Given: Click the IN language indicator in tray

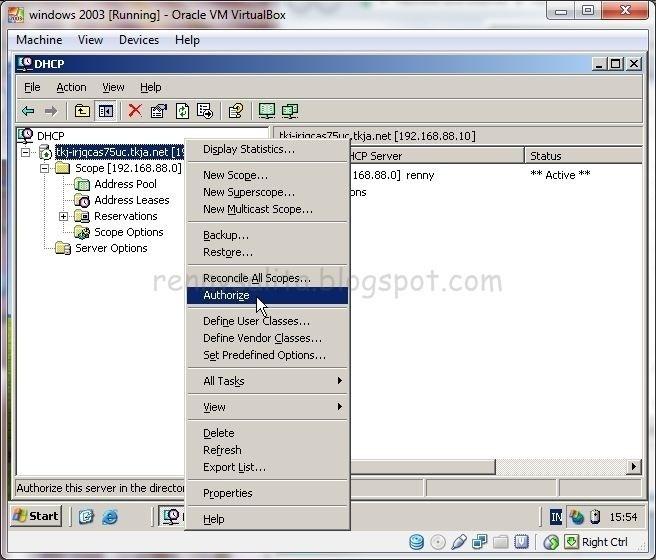Looking at the screenshot, I should pyautogui.click(x=556, y=517).
